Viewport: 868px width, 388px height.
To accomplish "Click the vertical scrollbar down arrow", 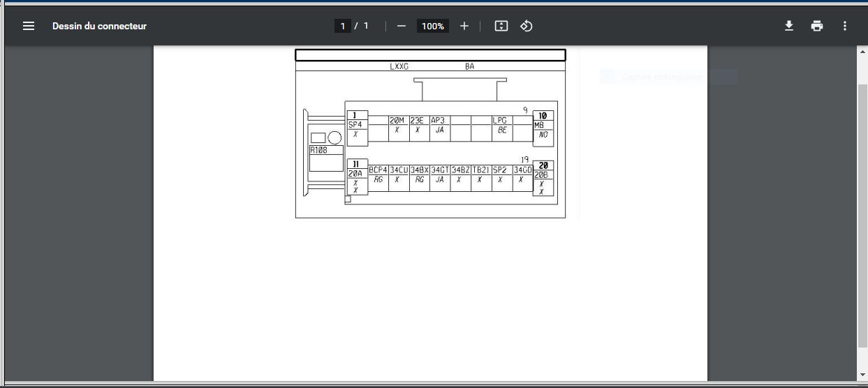I will coord(862,376).
